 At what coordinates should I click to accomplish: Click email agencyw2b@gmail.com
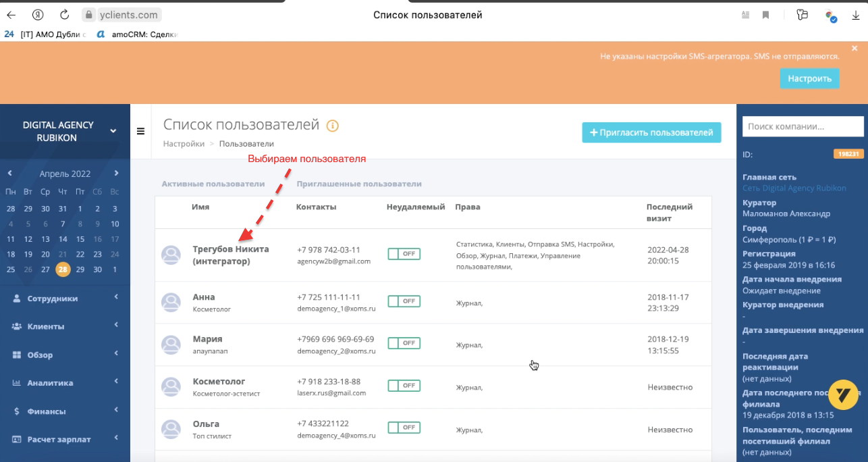[333, 261]
